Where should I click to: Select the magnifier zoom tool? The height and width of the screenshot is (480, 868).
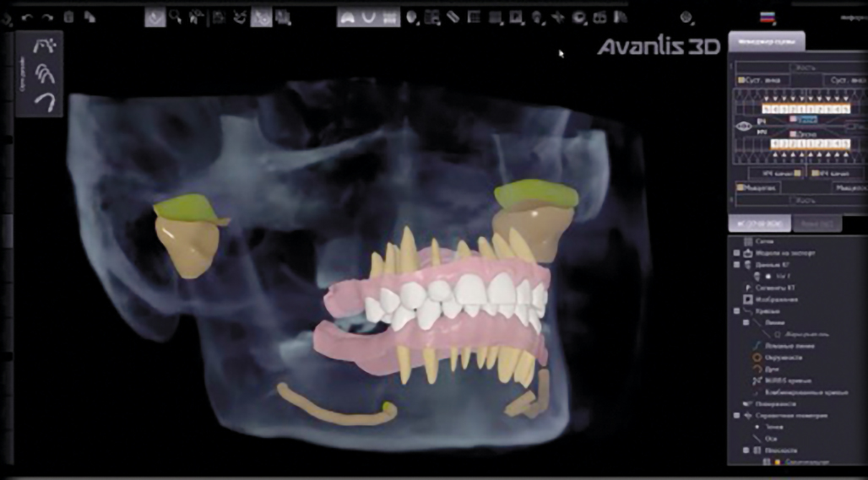click(176, 17)
